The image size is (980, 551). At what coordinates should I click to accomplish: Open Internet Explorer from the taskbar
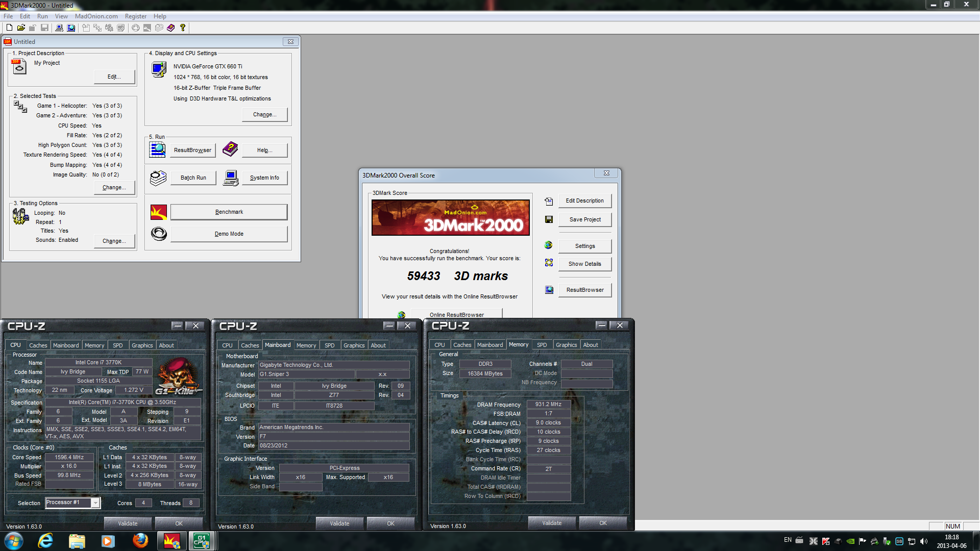45,541
